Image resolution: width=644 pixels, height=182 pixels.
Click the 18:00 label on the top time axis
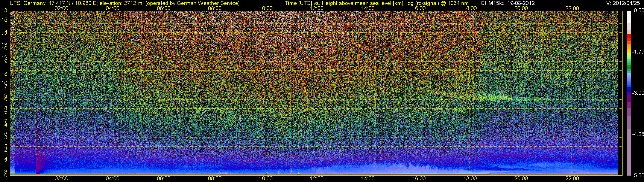tap(470, 8)
